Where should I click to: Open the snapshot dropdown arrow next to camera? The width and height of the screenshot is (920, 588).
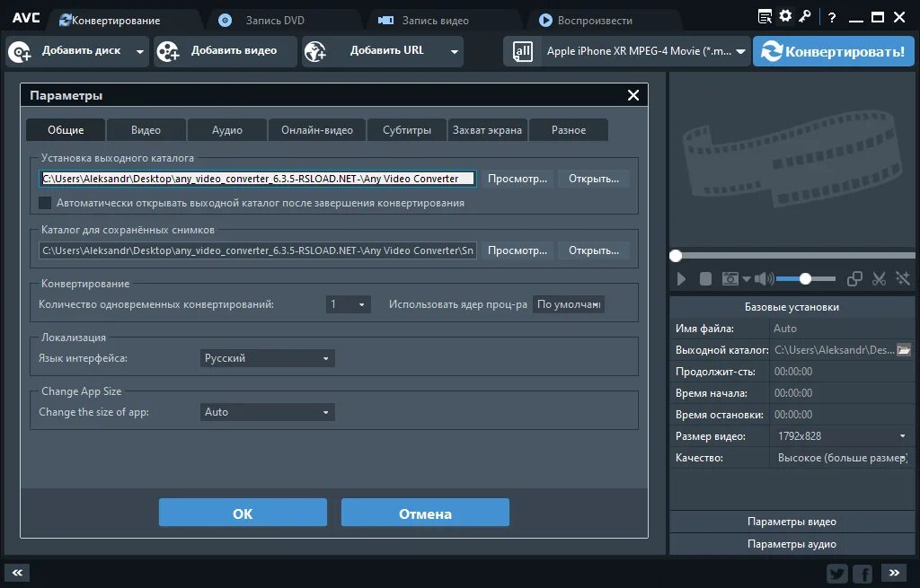(747, 279)
